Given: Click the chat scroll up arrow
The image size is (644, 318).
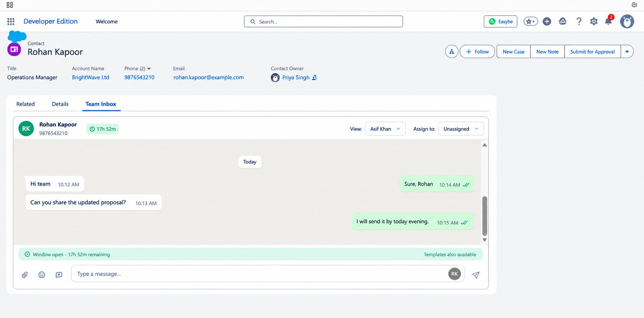Looking at the screenshot, I should 485,145.
